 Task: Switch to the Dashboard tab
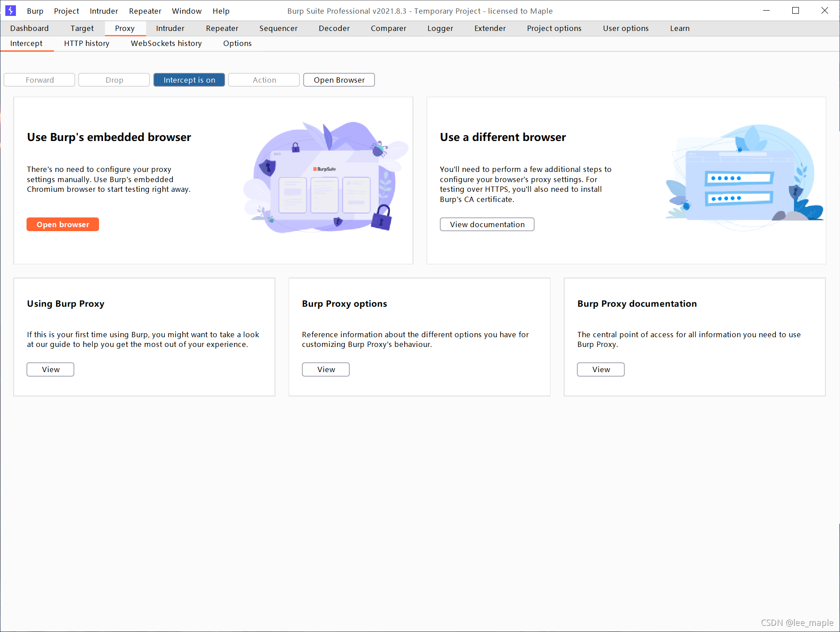click(30, 28)
